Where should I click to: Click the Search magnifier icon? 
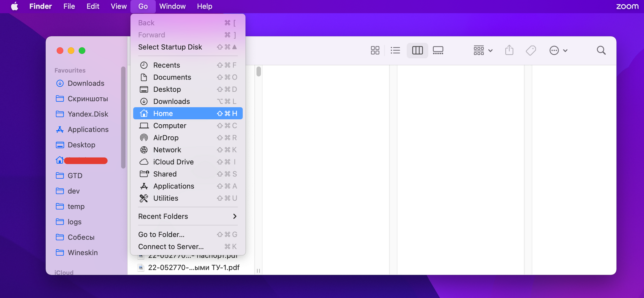point(601,50)
